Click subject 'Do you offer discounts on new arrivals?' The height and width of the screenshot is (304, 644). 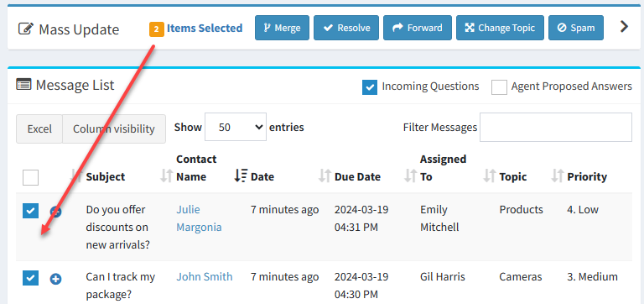point(118,227)
